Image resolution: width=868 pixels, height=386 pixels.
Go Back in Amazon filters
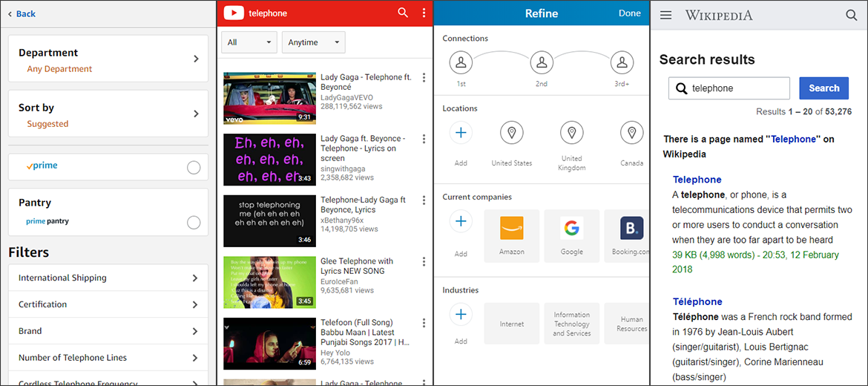point(22,14)
